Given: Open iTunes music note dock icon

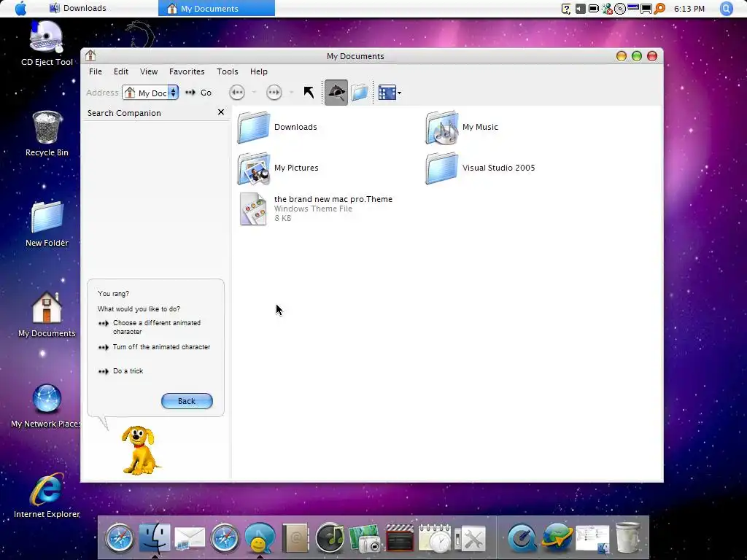Looking at the screenshot, I should (330, 538).
